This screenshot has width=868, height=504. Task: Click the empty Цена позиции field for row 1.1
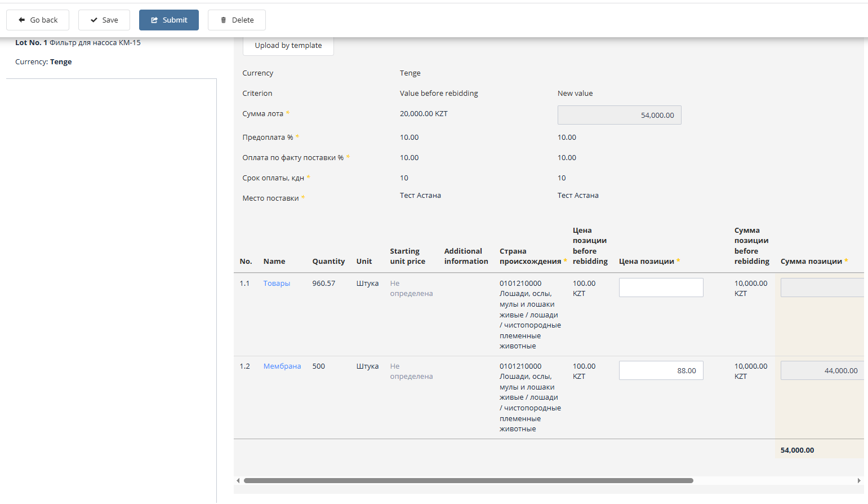[661, 287]
